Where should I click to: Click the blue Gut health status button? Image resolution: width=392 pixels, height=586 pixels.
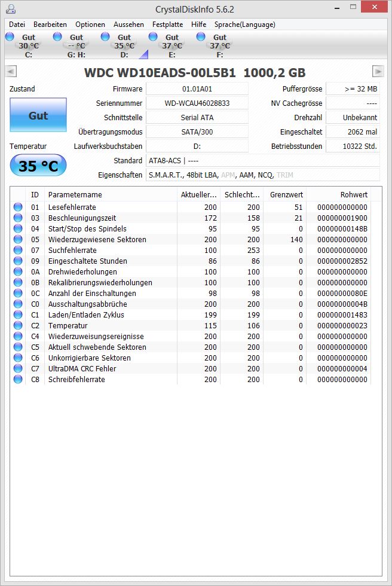click(x=38, y=115)
